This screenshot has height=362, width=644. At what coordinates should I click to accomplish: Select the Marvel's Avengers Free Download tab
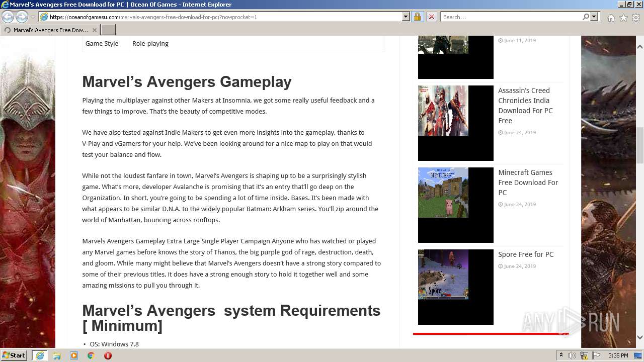tap(50, 30)
